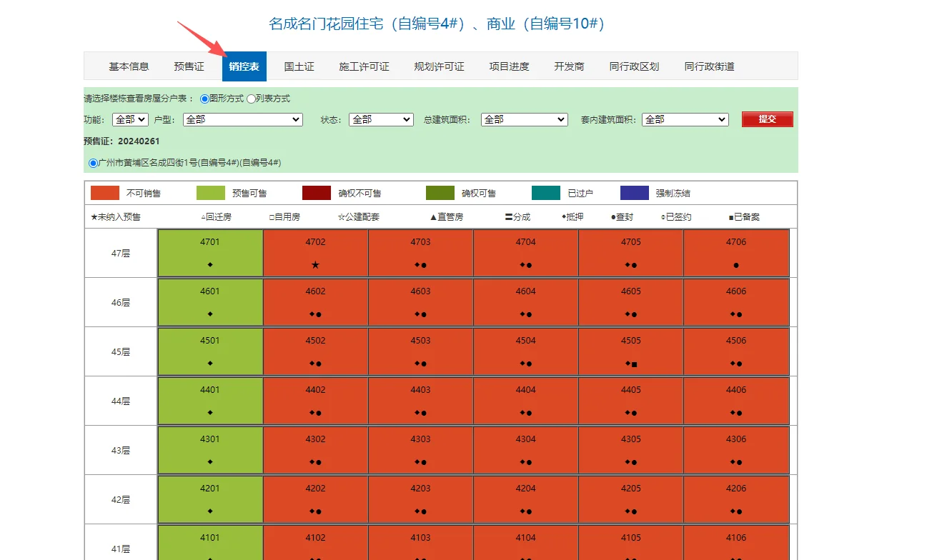This screenshot has width=952, height=560.
Task: Open the 总建筑面积 dropdown
Action: [x=525, y=120]
